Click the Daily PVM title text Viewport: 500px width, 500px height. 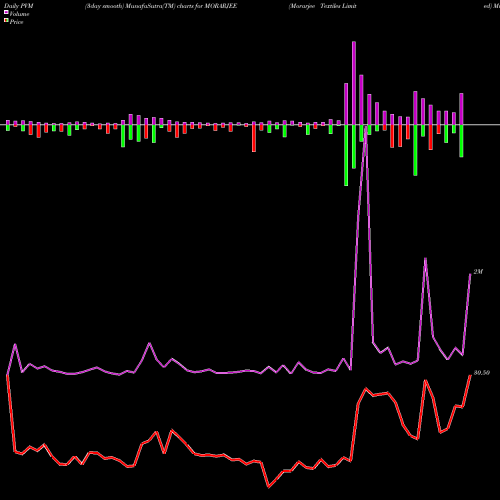[19, 6]
